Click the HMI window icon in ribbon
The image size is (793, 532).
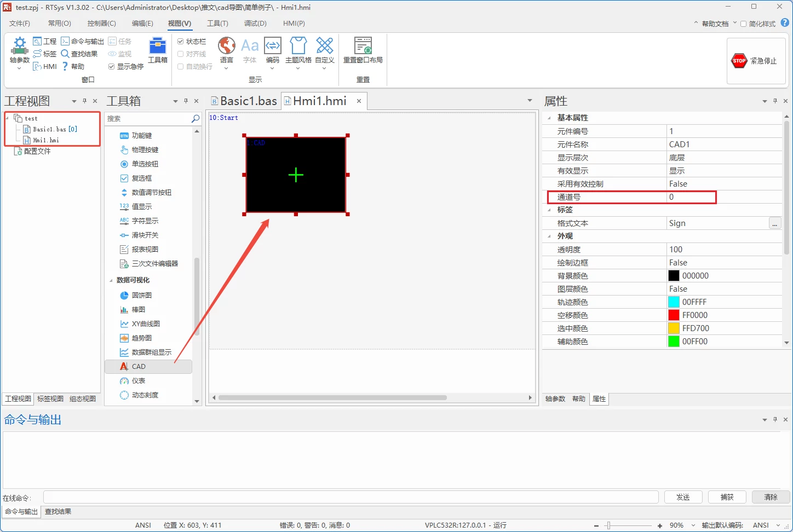click(44, 66)
